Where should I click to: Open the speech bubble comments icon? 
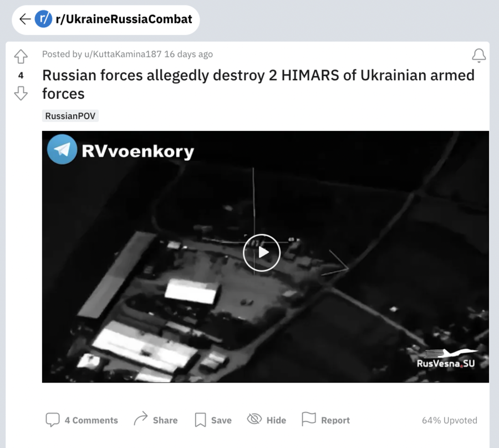coord(53,420)
